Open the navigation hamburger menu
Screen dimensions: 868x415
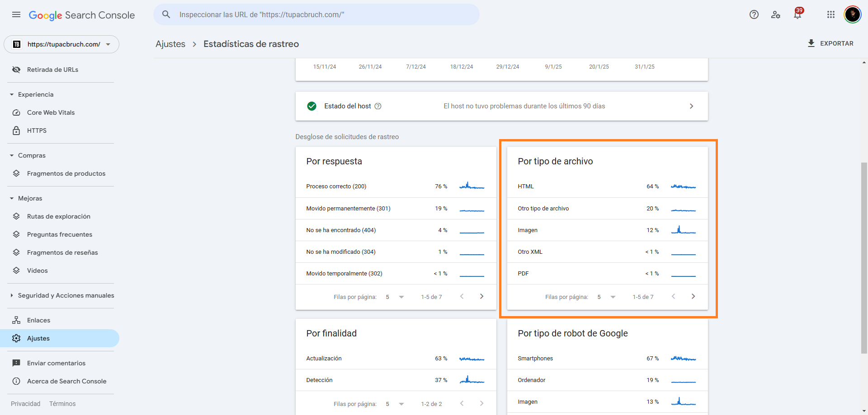tap(16, 14)
